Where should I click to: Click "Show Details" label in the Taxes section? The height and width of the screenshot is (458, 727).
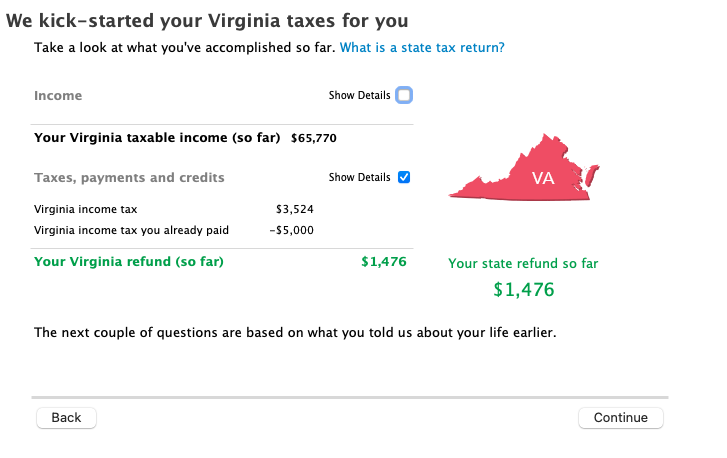click(x=359, y=178)
